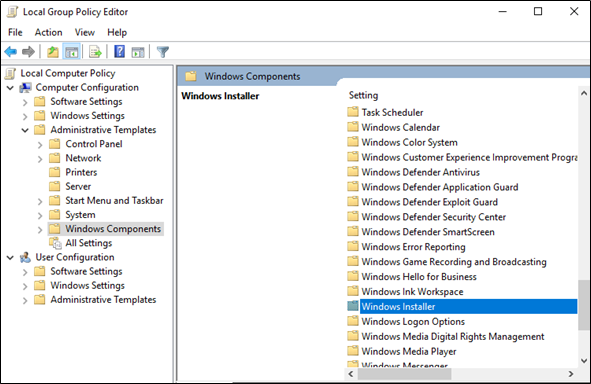The height and width of the screenshot is (384, 591).
Task: Open the View menu
Action: pos(84,32)
